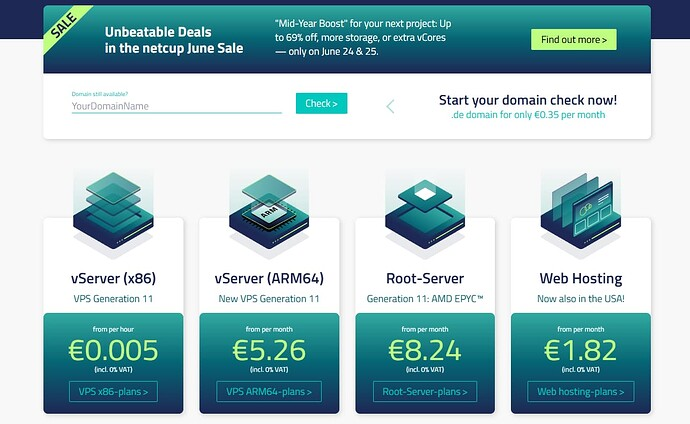
Task: Click the Mid-Year Boost description text
Action: pyautogui.click(x=363, y=37)
